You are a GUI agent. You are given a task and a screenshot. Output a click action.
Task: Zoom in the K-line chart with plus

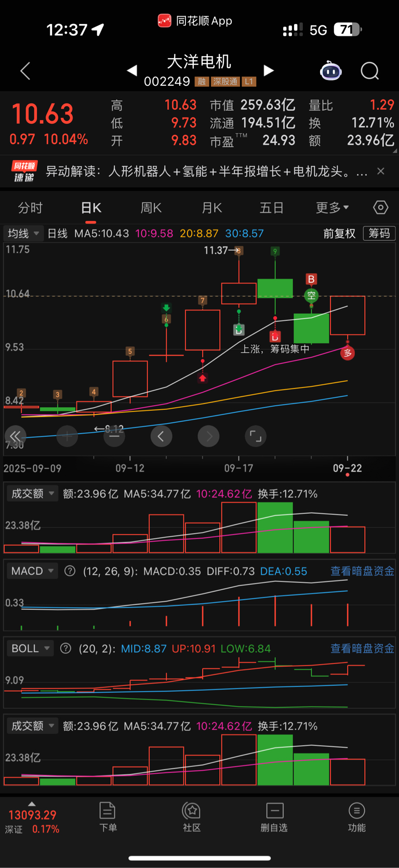(x=67, y=436)
